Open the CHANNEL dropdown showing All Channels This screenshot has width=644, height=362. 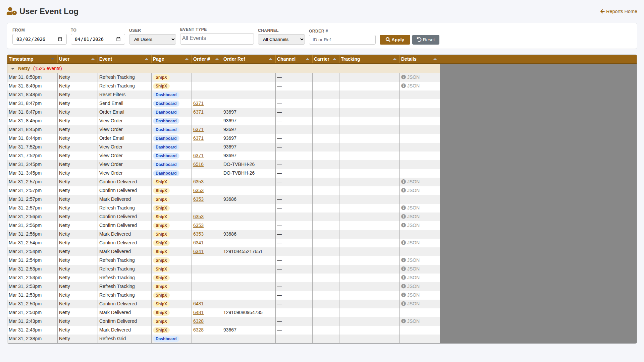point(281,39)
